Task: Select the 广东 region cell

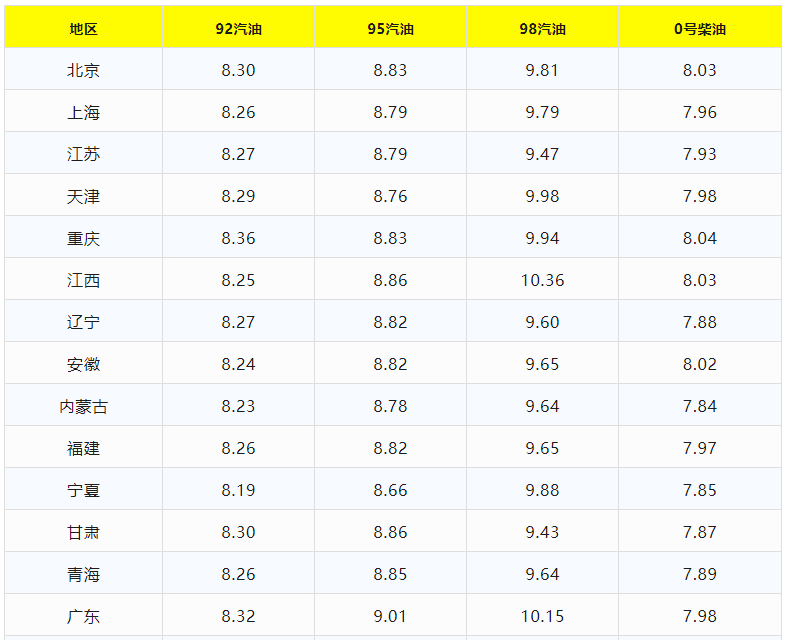Action: (x=83, y=617)
